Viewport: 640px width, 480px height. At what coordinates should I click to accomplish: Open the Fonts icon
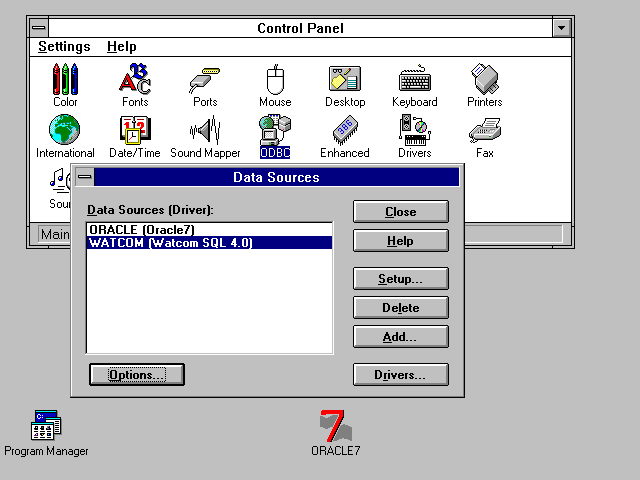pyautogui.click(x=135, y=80)
